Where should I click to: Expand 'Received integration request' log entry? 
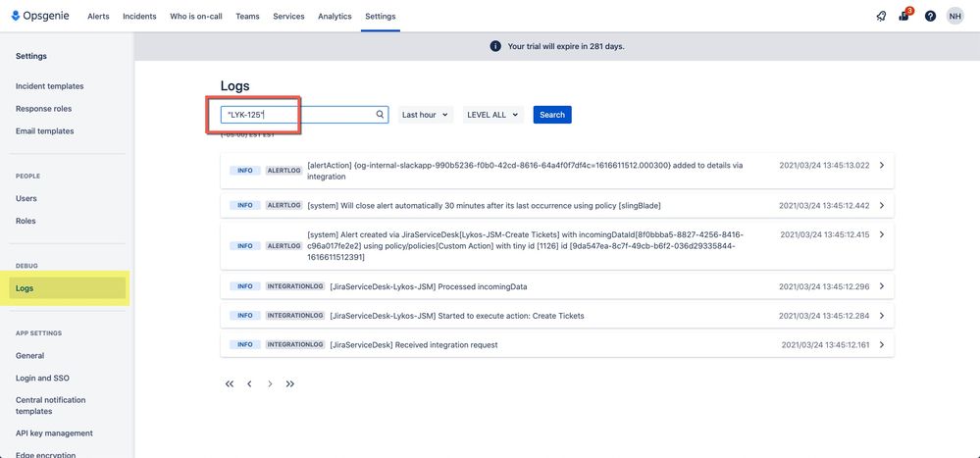[x=882, y=344]
